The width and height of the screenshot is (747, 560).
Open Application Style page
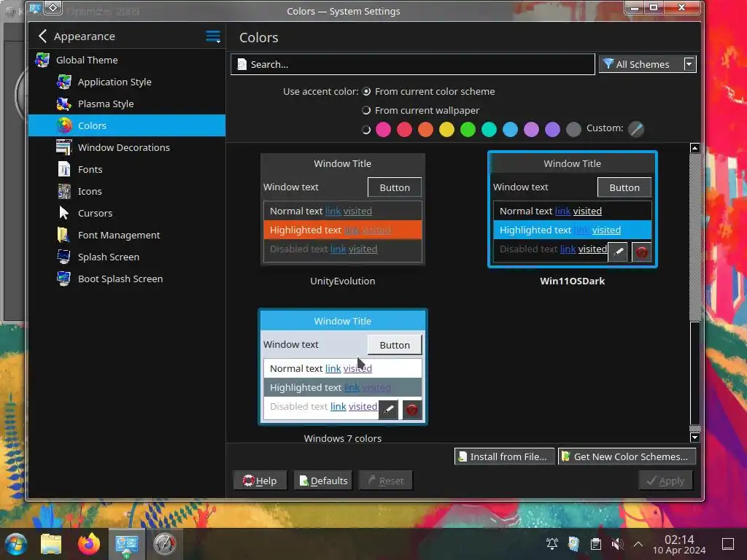[127, 82]
